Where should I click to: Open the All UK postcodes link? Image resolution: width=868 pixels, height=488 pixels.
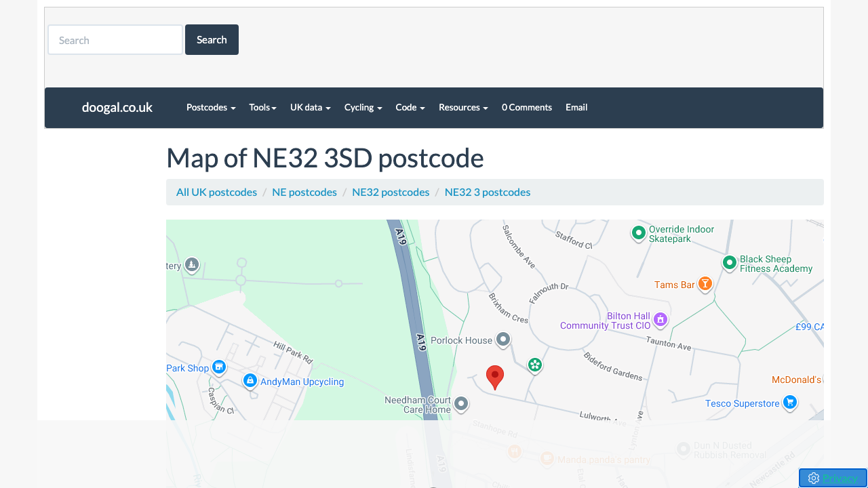coord(216,192)
